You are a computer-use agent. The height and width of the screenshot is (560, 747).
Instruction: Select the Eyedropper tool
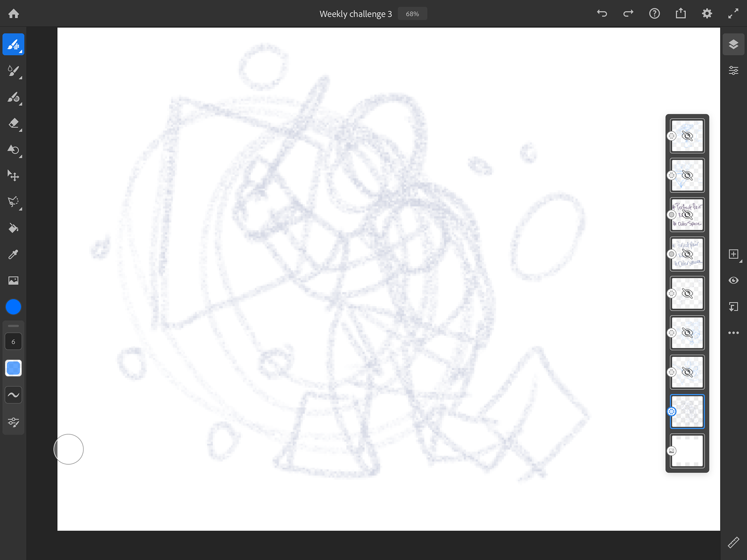[14, 254]
